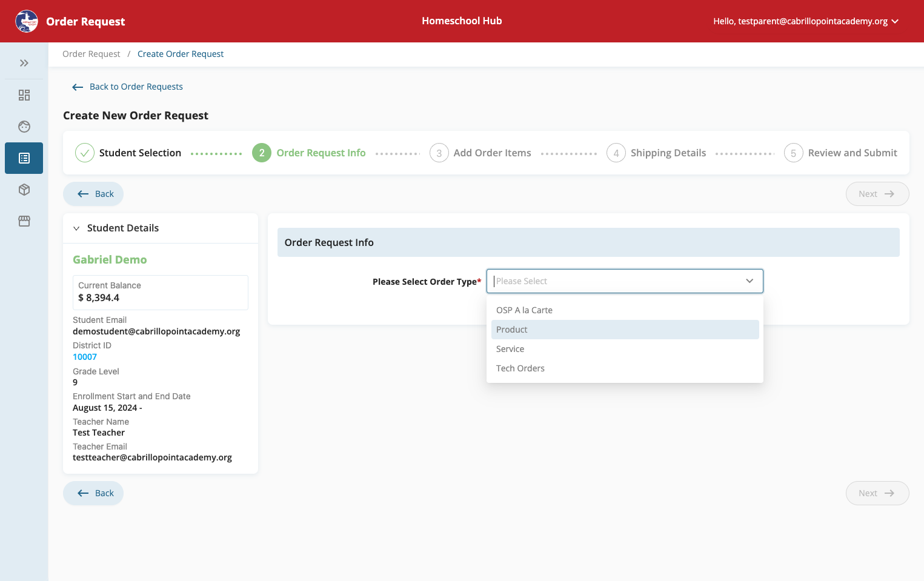Image resolution: width=924 pixels, height=581 pixels.
Task: Click the top Back button
Action: (93, 194)
